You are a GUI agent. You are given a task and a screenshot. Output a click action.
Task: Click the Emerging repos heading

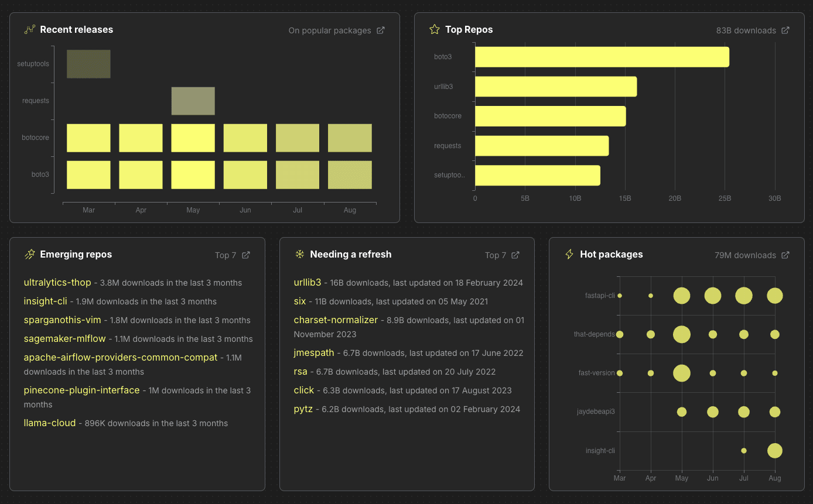click(x=76, y=254)
